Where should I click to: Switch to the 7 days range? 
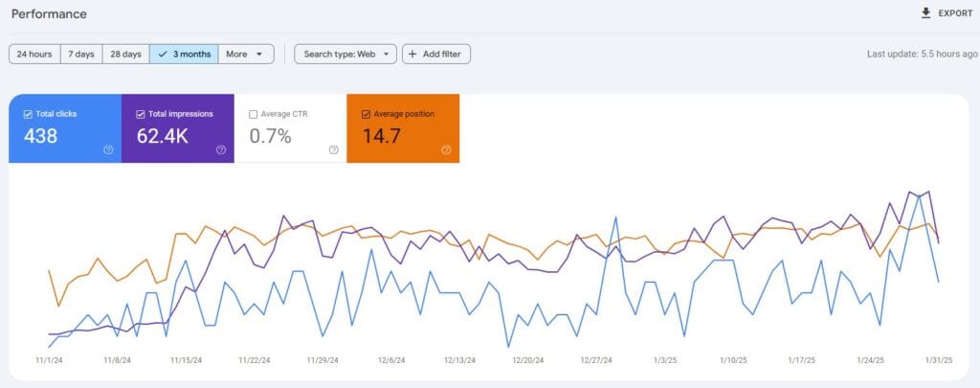81,55
